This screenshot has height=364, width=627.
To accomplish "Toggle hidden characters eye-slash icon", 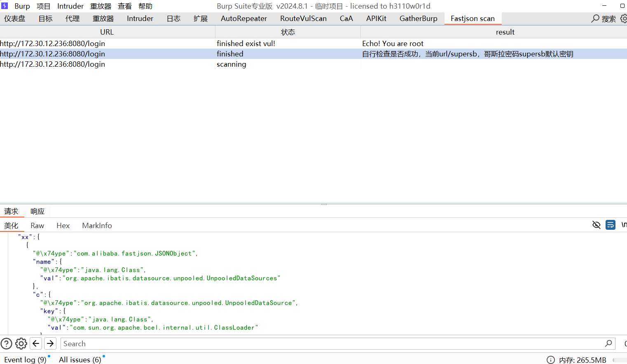I will [x=596, y=225].
